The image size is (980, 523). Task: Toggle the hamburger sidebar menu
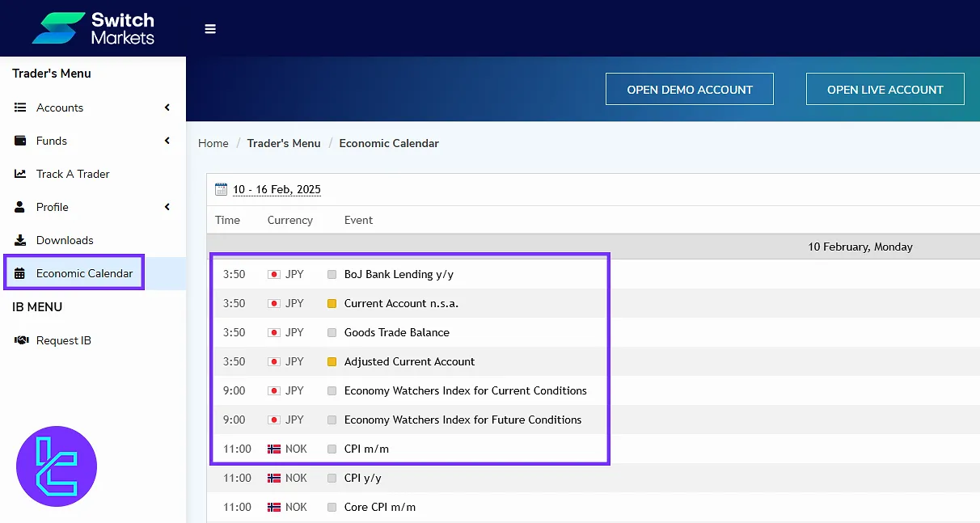pyautogui.click(x=210, y=29)
